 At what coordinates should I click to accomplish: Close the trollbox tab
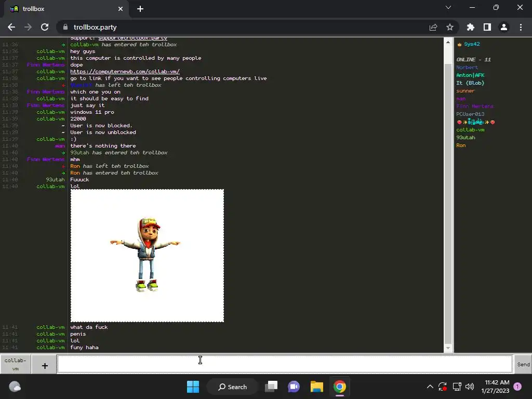(x=121, y=9)
